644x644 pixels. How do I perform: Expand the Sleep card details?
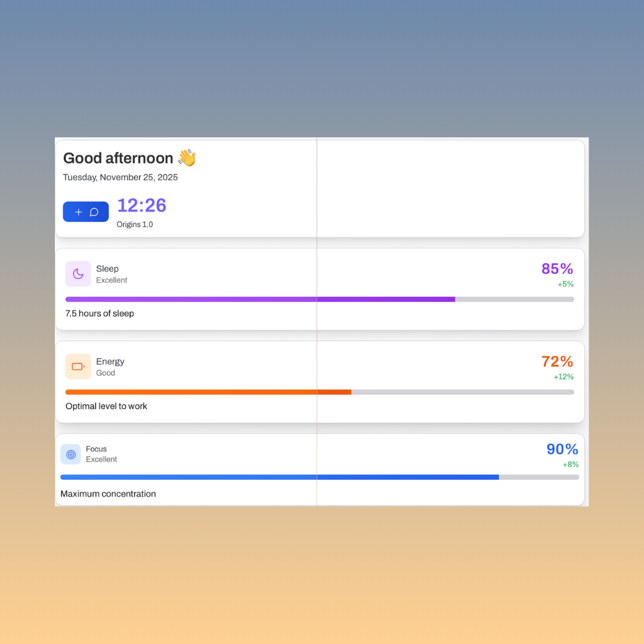pyautogui.click(x=320, y=289)
